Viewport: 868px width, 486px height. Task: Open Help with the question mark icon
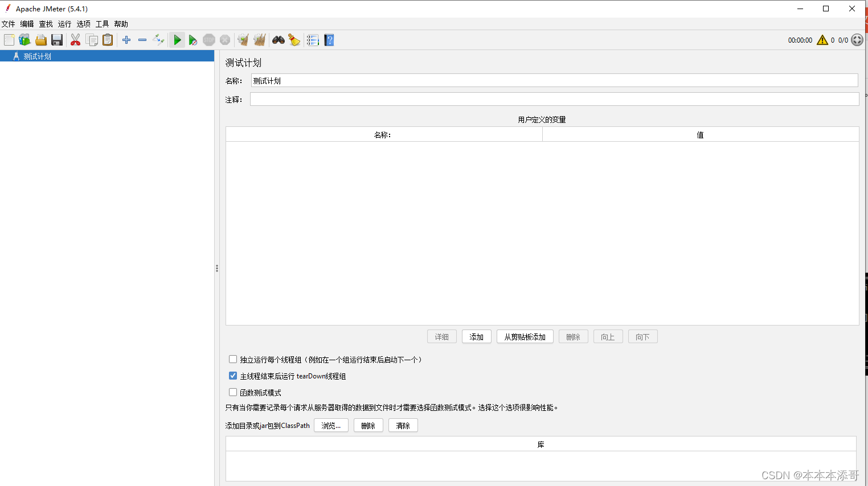coord(329,40)
